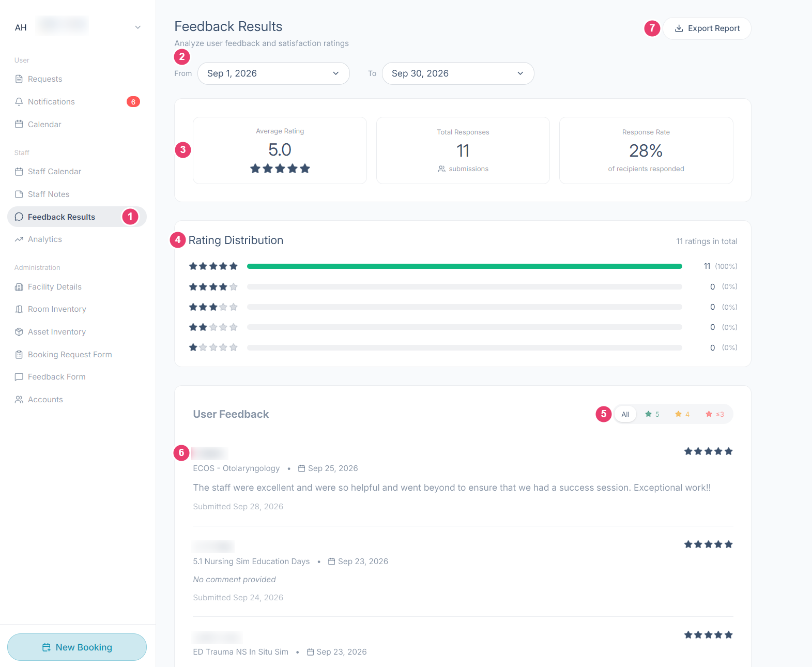Navigate to Facility Details
The height and width of the screenshot is (667, 812).
coord(77,287)
